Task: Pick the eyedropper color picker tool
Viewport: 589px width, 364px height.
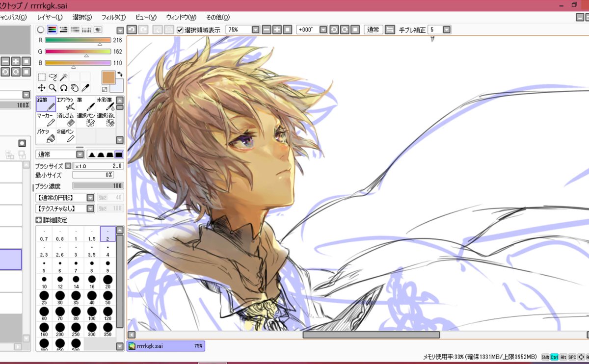Action: coord(85,88)
